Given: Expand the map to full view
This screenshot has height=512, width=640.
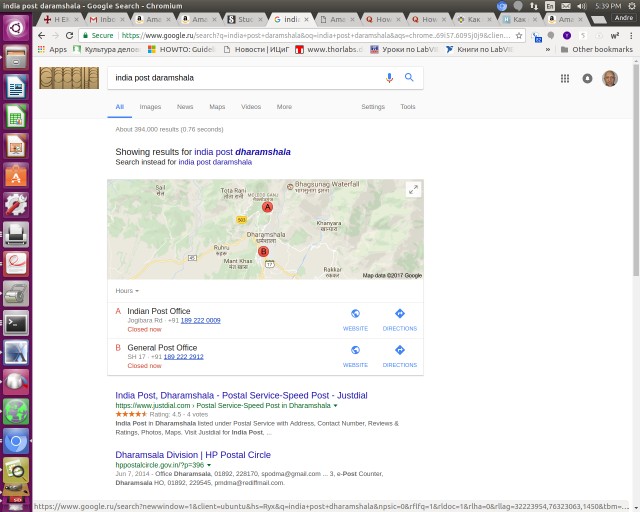Looking at the screenshot, I should 413,189.
